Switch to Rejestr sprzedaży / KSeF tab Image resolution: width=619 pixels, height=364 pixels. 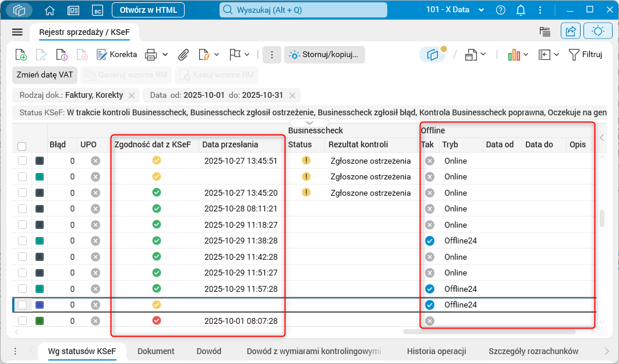[84, 32]
